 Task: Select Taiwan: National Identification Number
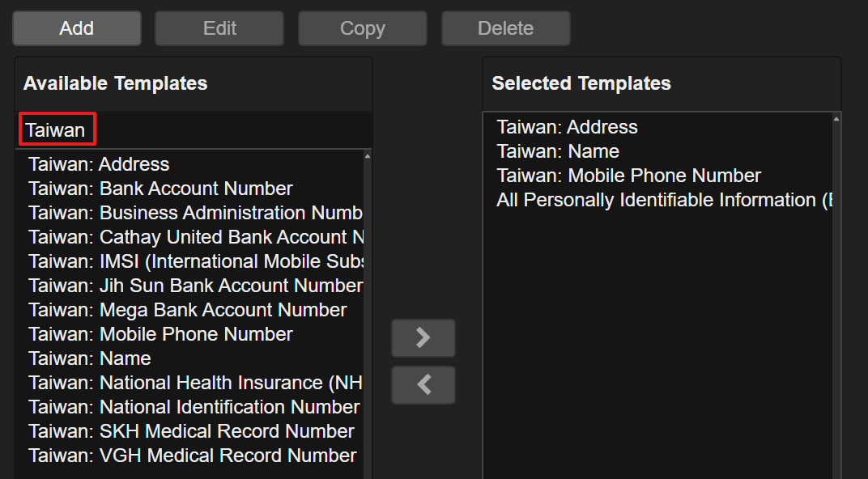pyautogui.click(x=194, y=407)
